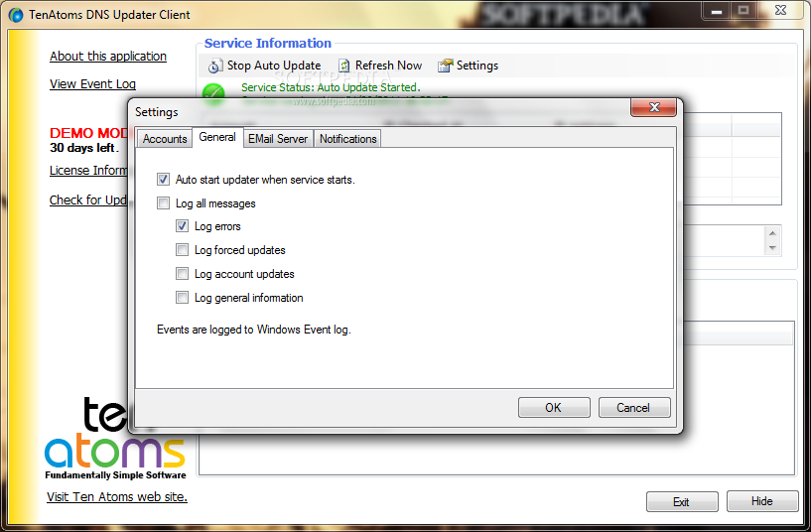The height and width of the screenshot is (532, 811).
Task: Click Stop Auto Update toolbar label
Action: 274,66
